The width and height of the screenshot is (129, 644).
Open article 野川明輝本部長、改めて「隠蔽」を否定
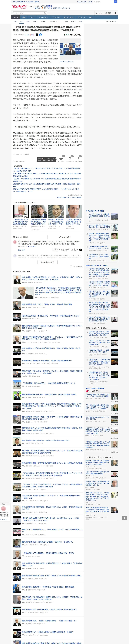(x=47, y=304)
